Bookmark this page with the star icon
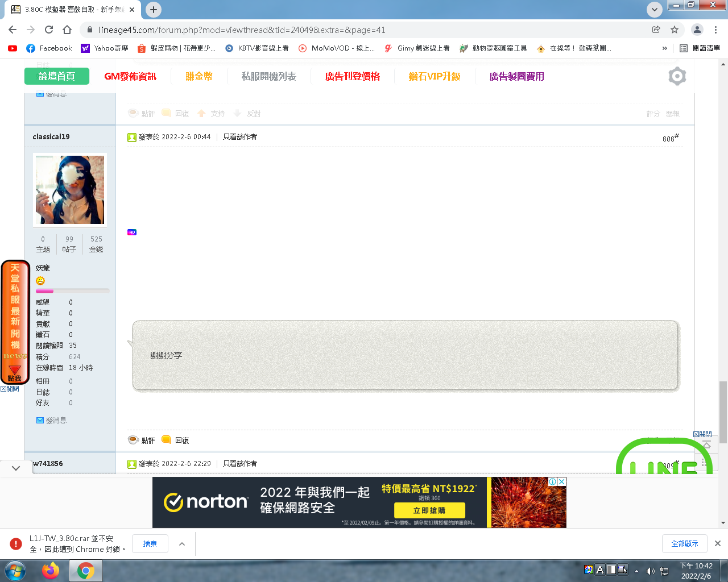Viewport: 728px width, 582px height. pos(675,30)
